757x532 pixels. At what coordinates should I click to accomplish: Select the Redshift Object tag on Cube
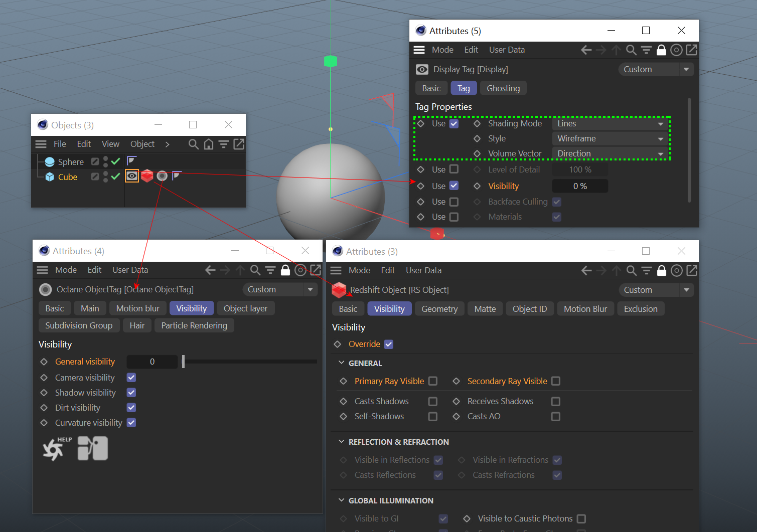pyautogui.click(x=147, y=176)
